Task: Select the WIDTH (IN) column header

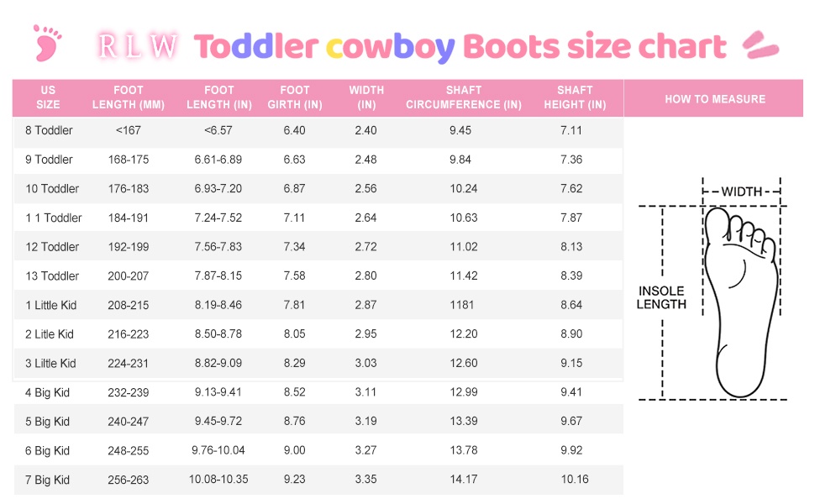Action: pyautogui.click(x=366, y=97)
